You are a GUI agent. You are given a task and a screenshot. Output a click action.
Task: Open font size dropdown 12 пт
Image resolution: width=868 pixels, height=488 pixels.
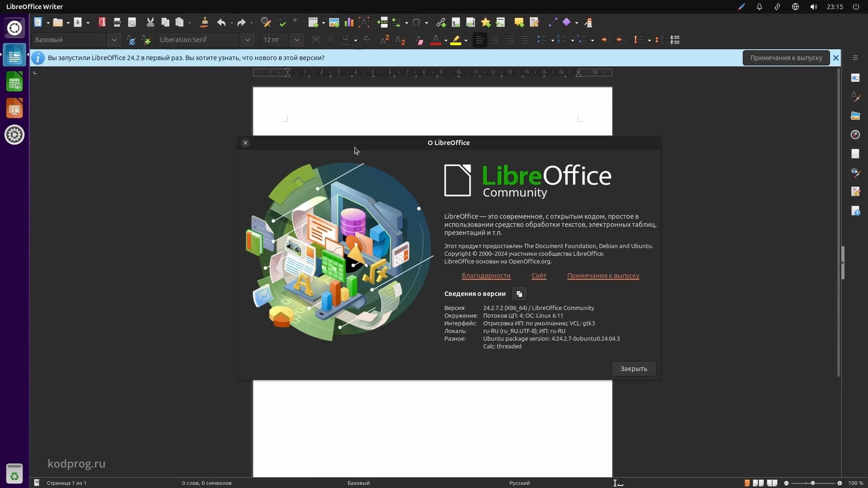pos(297,40)
